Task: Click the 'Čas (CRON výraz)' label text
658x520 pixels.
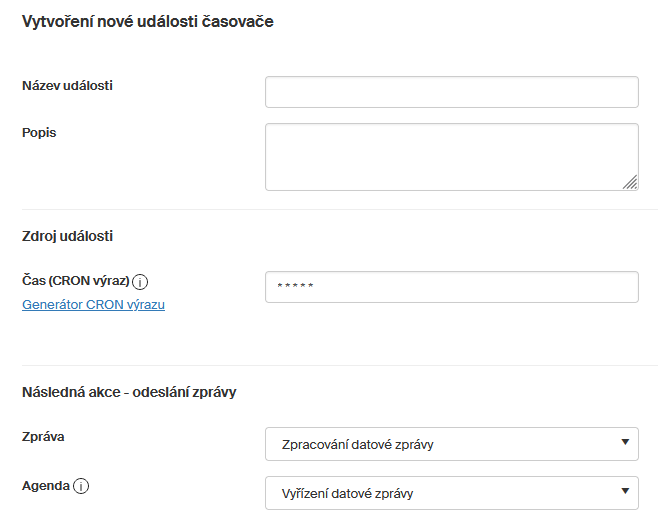Action: (76, 280)
